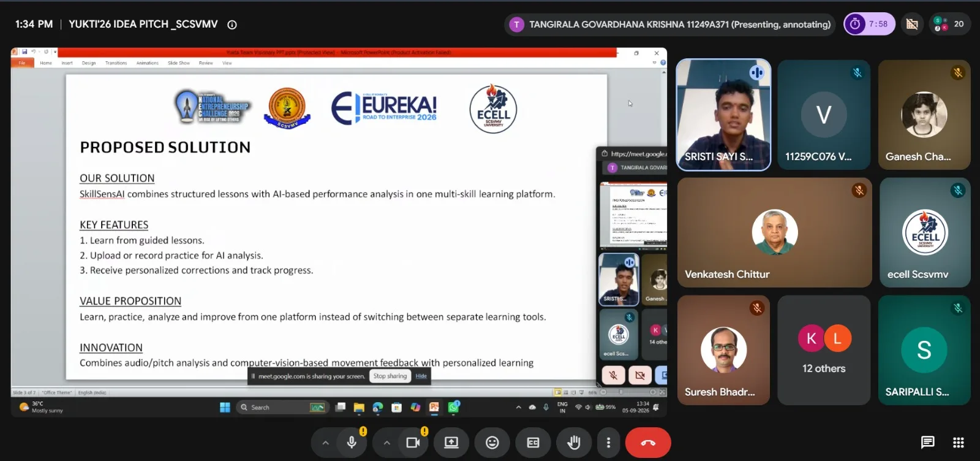The image size is (980, 461).
Task: Open Meet more options three-dot menu
Action: 608,442
